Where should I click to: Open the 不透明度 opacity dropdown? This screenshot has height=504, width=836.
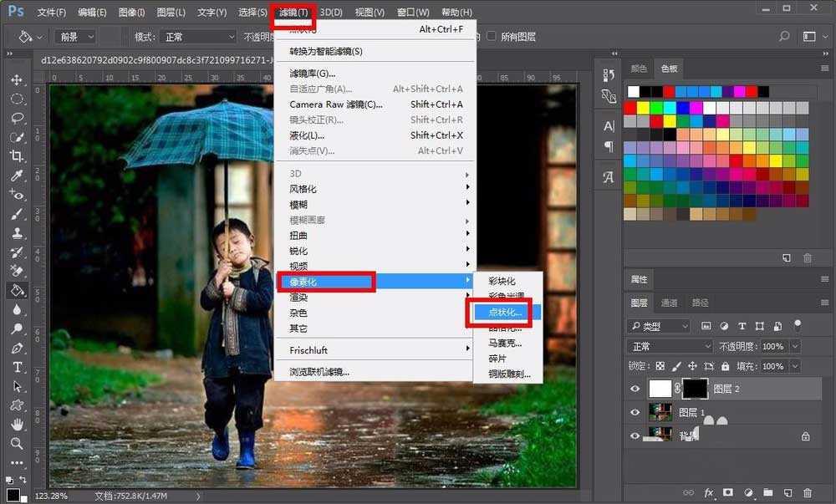[x=794, y=346]
